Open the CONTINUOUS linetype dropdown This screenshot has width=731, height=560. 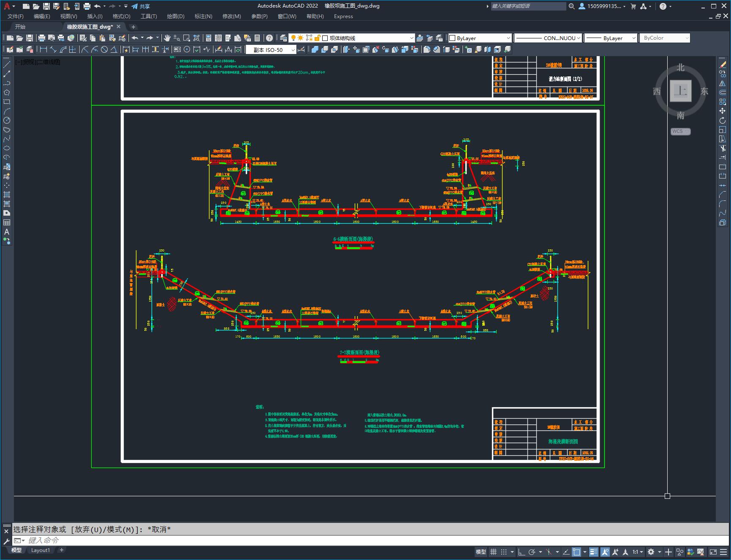579,38
